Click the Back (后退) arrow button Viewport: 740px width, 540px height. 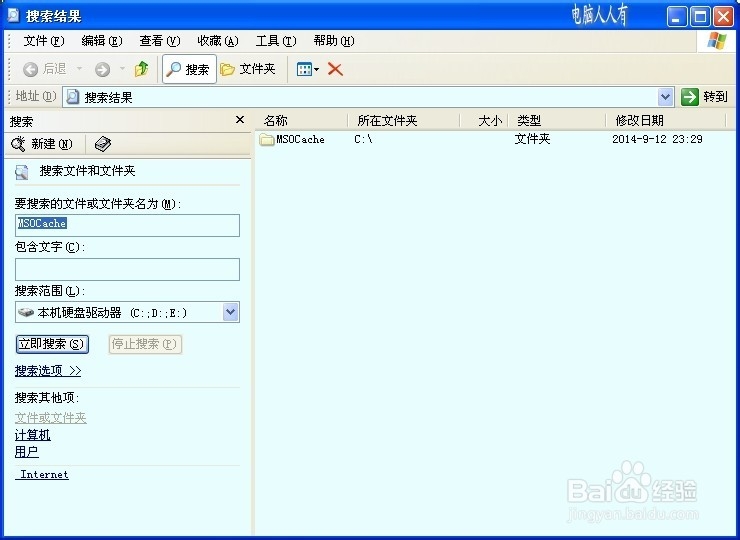(x=44, y=69)
